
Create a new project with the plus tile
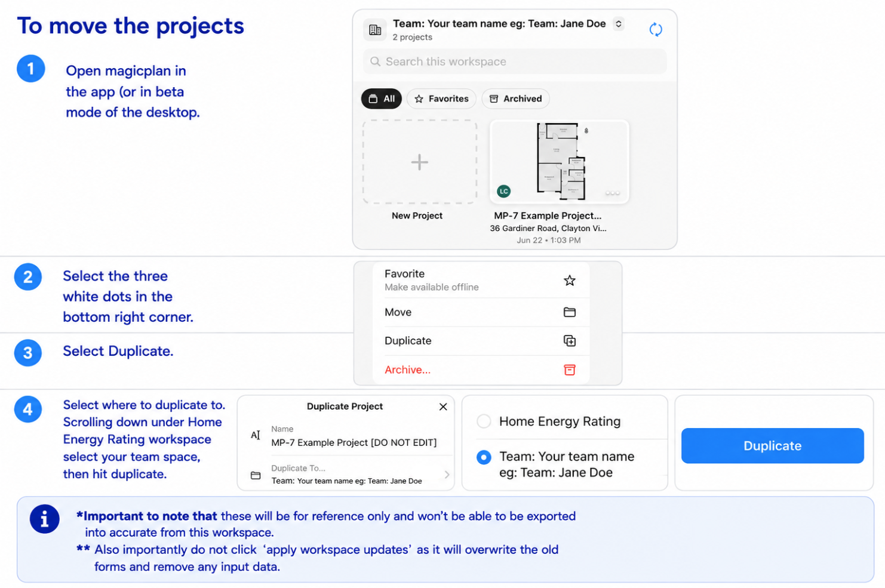(420, 162)
